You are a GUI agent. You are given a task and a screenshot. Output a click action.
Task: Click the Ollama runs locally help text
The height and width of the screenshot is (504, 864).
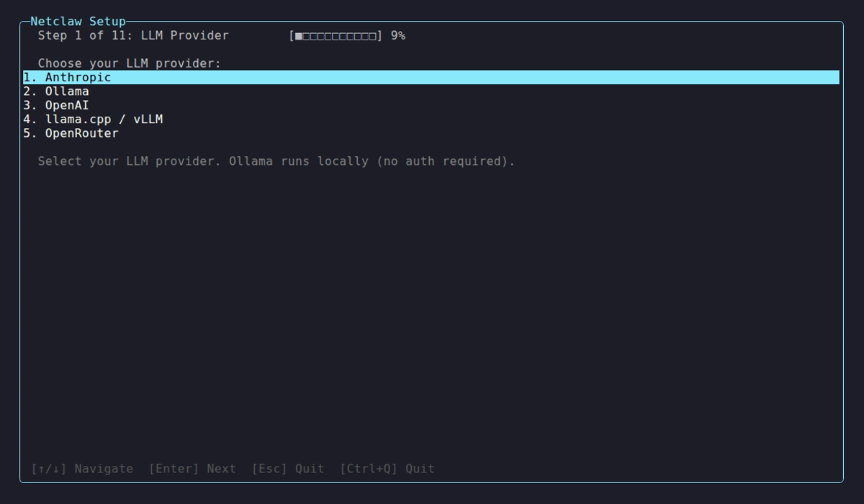pos(276,161)
